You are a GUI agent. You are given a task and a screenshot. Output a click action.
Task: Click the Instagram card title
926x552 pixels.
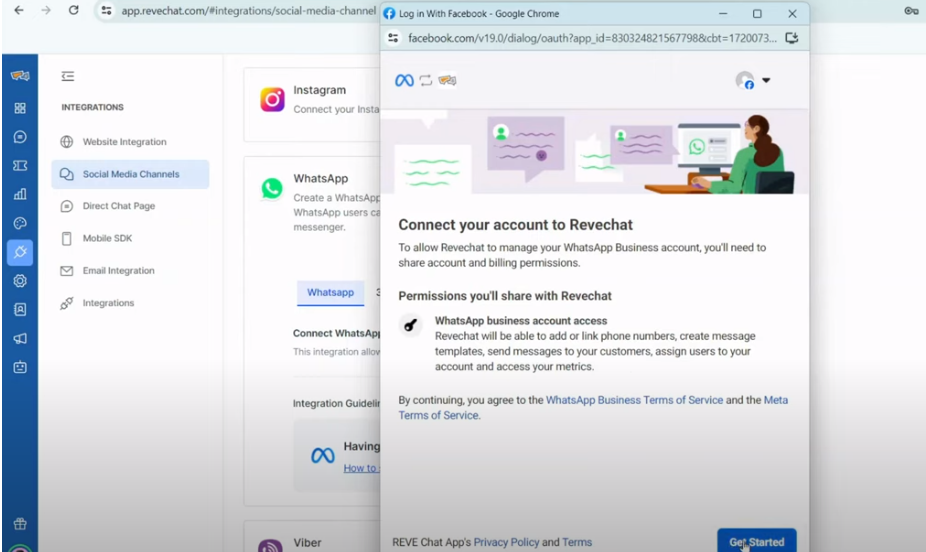tap(319, 90)
